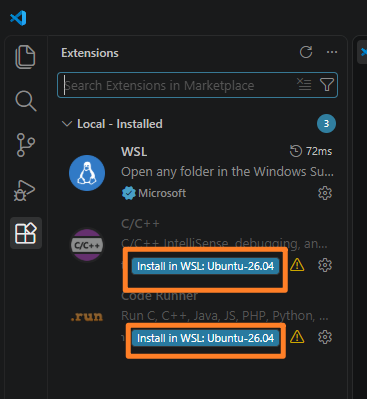
Task: Install C/C++ in WSL: Ubuntu-26.04
Action: coord(205,266)
